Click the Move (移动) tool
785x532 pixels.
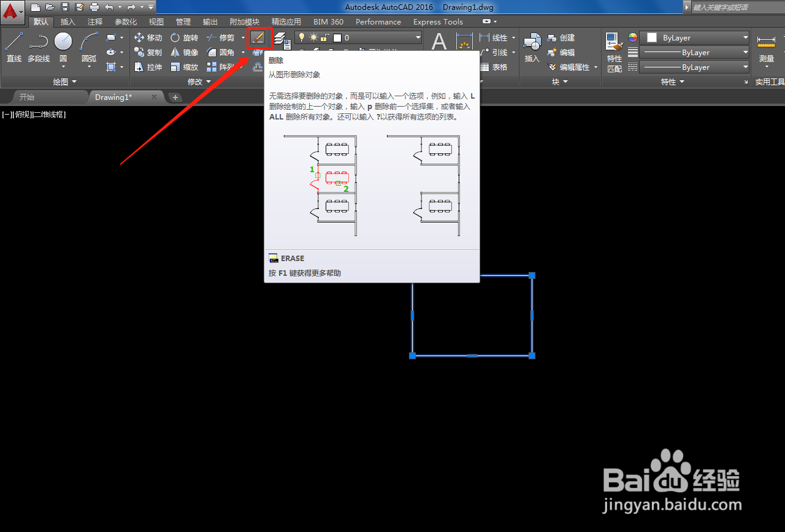point(148,37)
